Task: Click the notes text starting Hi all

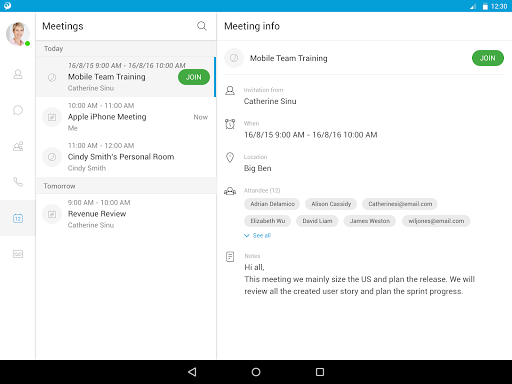Action: (359, 279)
